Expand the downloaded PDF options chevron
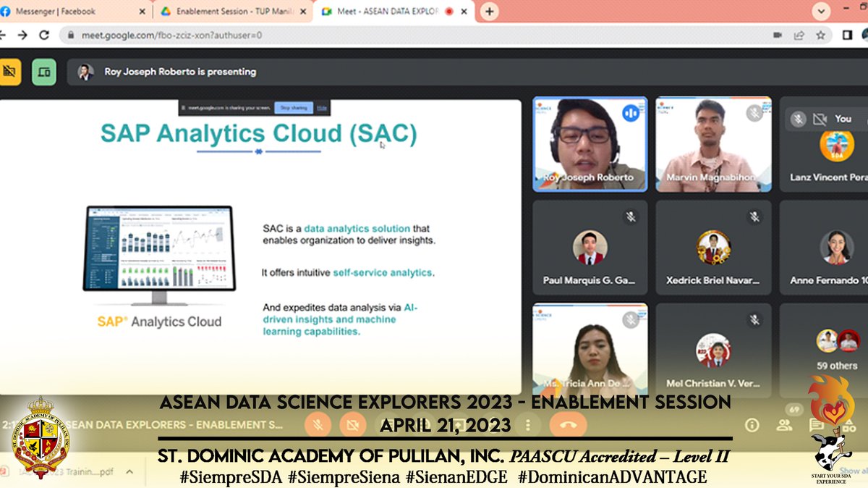This screenshot has width=868, height=488. click(x=130, y=471)
